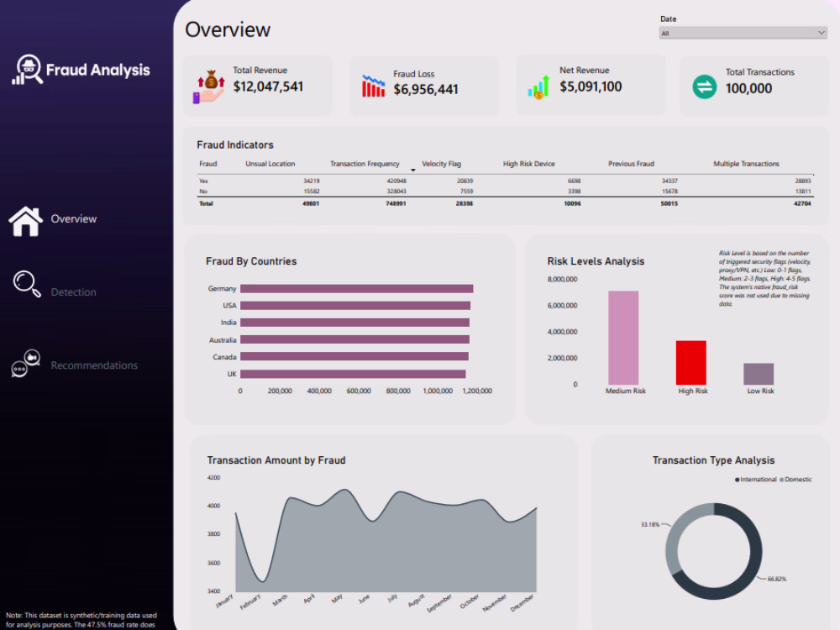The width and height of the screenshot is (840, 630).
Task: Click the Overview page title
Action: (228, 30)
